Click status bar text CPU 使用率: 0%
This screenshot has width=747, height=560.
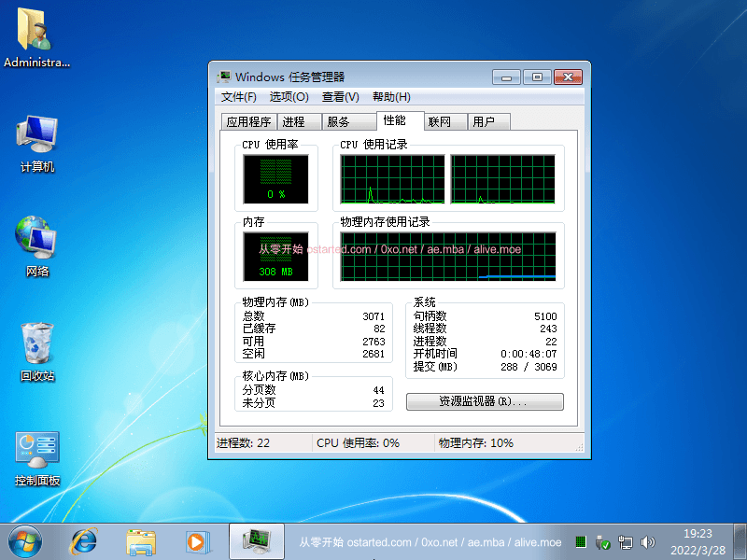pyautogui.click(x=358, y=443)
